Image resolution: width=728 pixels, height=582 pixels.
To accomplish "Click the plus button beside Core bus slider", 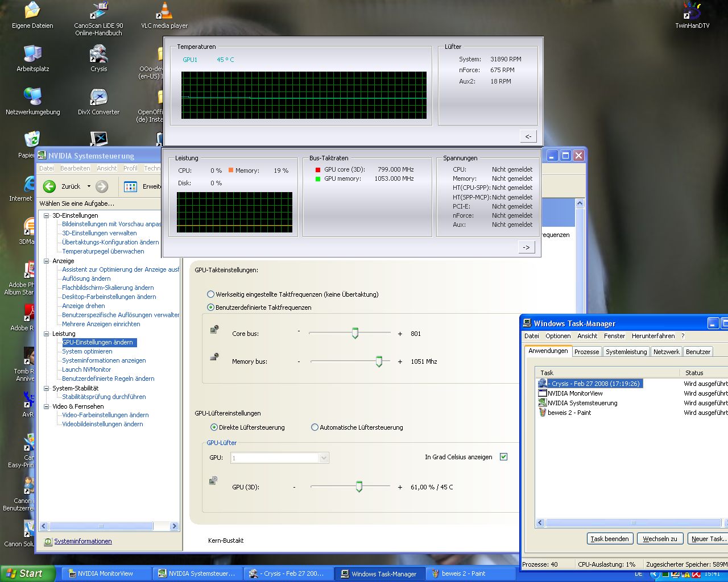I will click(x=400, y=334).
